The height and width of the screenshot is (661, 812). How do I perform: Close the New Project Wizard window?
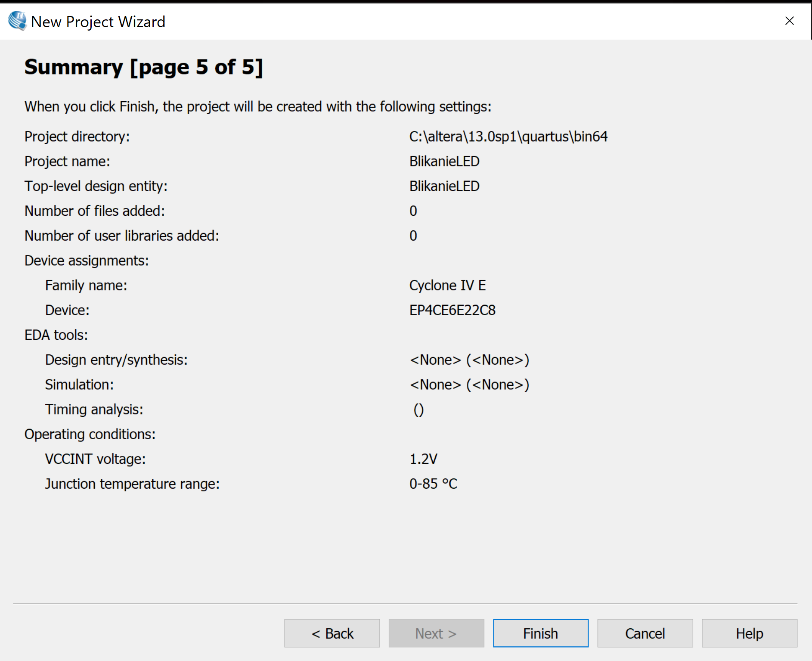[789, 21]
